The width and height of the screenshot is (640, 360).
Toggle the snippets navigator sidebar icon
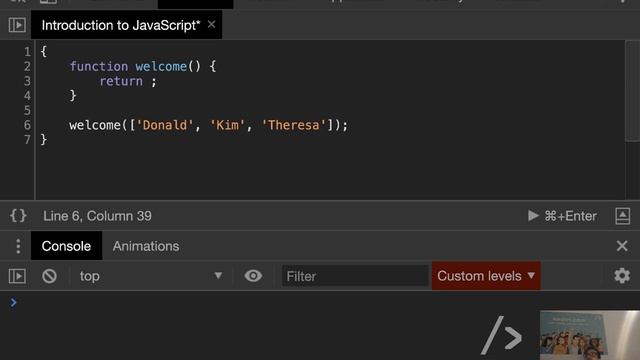pos(17,25)
